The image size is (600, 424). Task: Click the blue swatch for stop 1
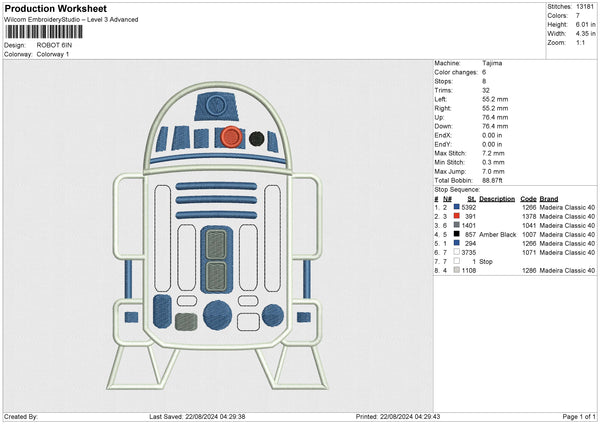coord(457,243)
